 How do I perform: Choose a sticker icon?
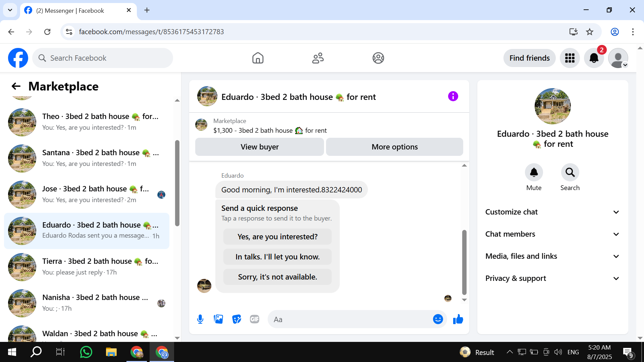point(237,319)
